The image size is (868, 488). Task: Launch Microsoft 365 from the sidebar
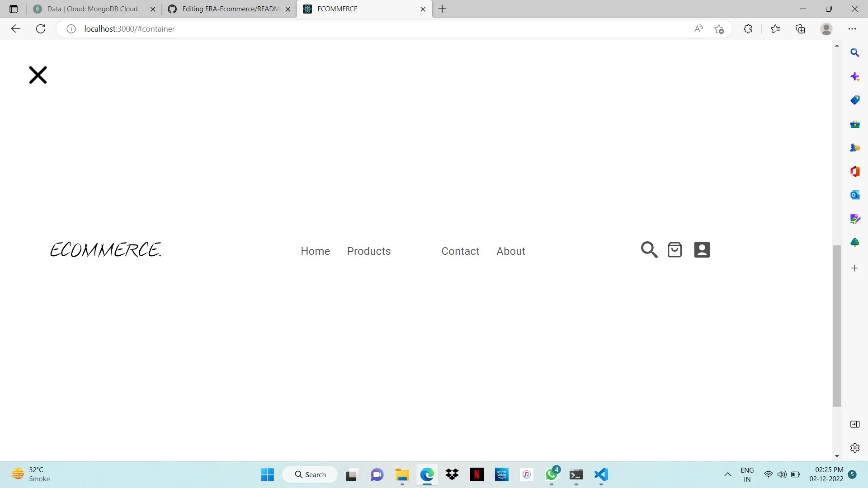tap(855, 171)
